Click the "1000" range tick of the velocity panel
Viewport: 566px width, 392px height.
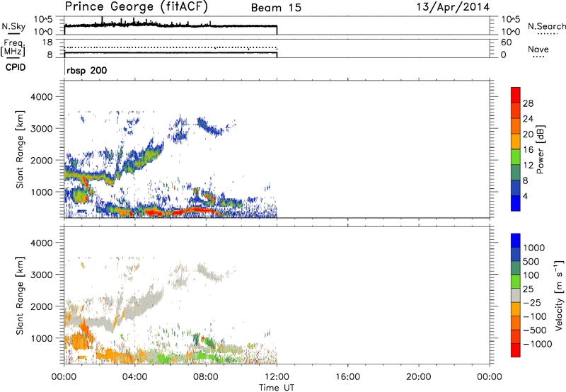pos(42,338)
